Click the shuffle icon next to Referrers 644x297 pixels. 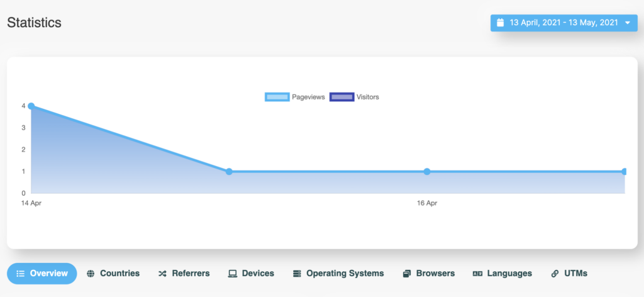(x=162, y=274)
